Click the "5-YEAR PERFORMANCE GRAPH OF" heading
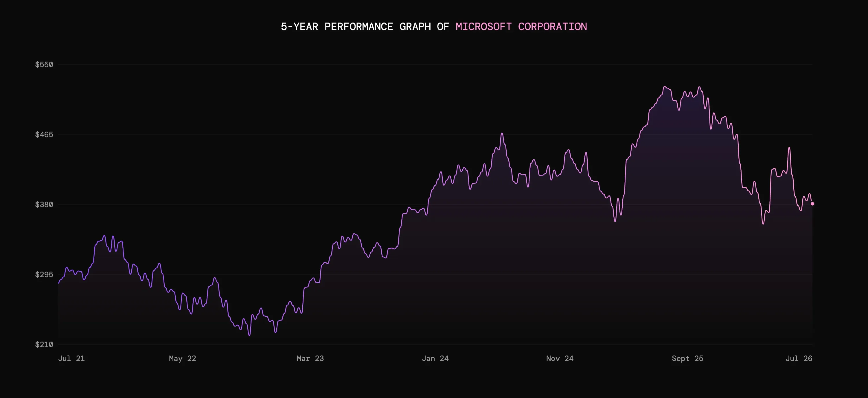Screen dimensions: 868x398 click(x=365, y=27)
